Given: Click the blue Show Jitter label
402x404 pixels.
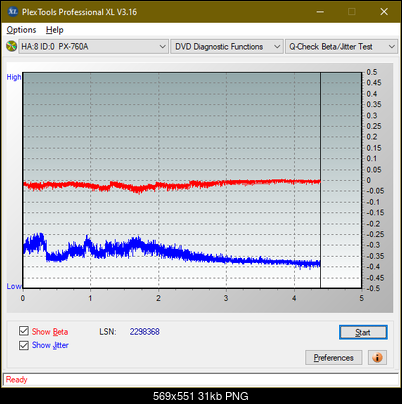Looking at the screenshot, I should tap(50, 345).
